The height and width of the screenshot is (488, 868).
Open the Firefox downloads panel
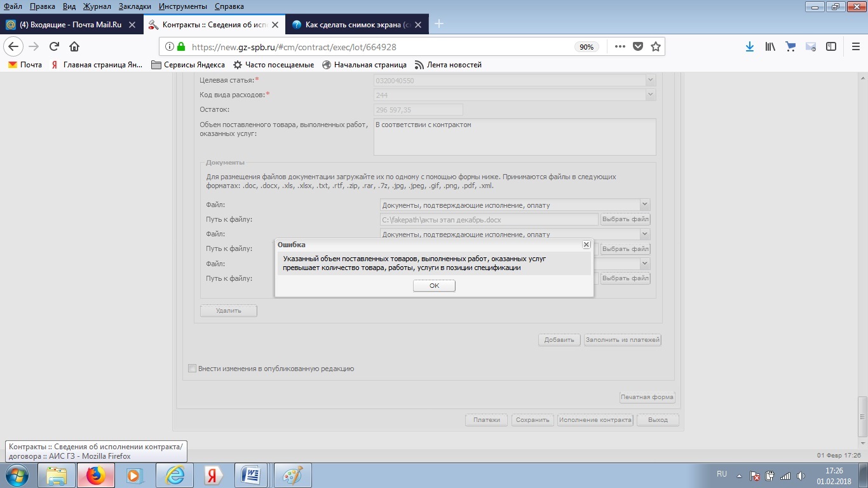pos(750,46)
